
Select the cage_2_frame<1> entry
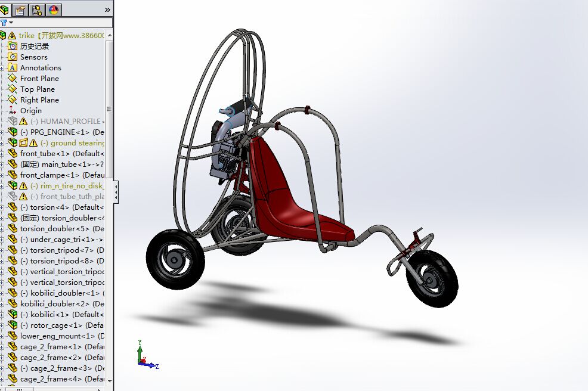pos(62,346)
